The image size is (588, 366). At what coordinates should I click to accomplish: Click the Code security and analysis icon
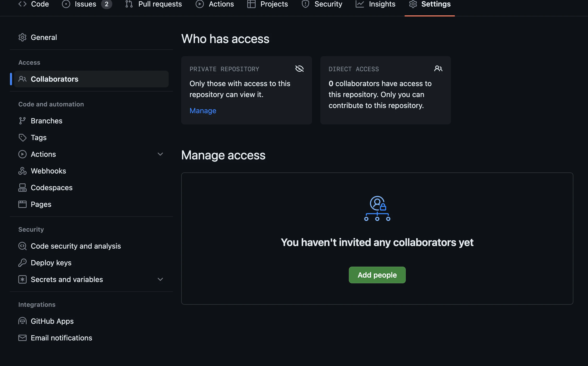point(22,246)
